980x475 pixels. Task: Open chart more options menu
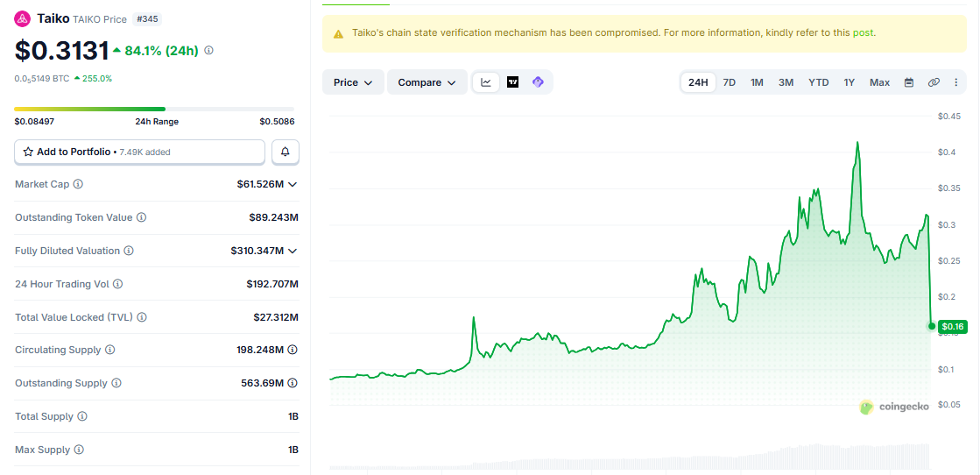coord(955,82)
